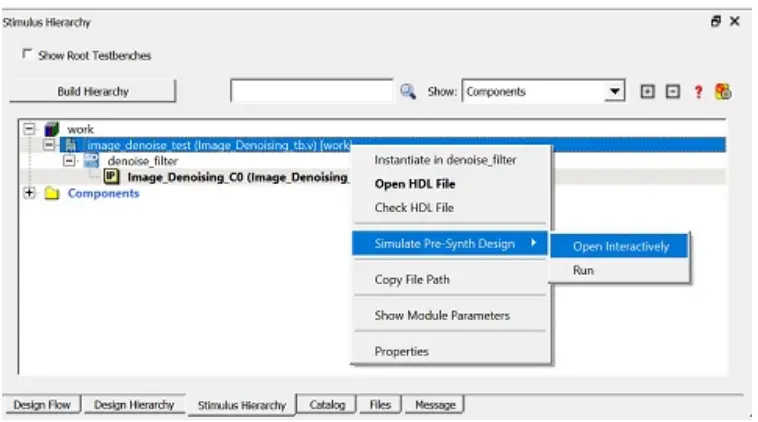Select Check HDL File menu entry
Screen dimensions: 758x422
coord(413,208)
